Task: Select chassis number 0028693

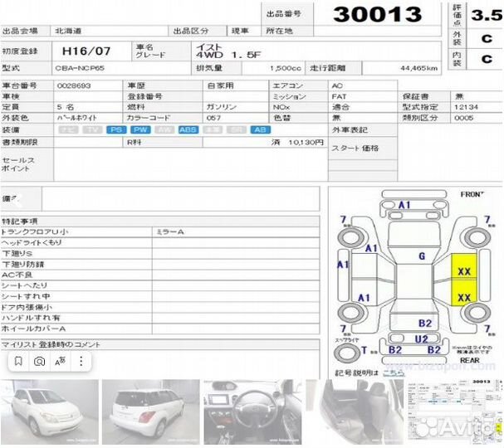Action: pos(74,85)
